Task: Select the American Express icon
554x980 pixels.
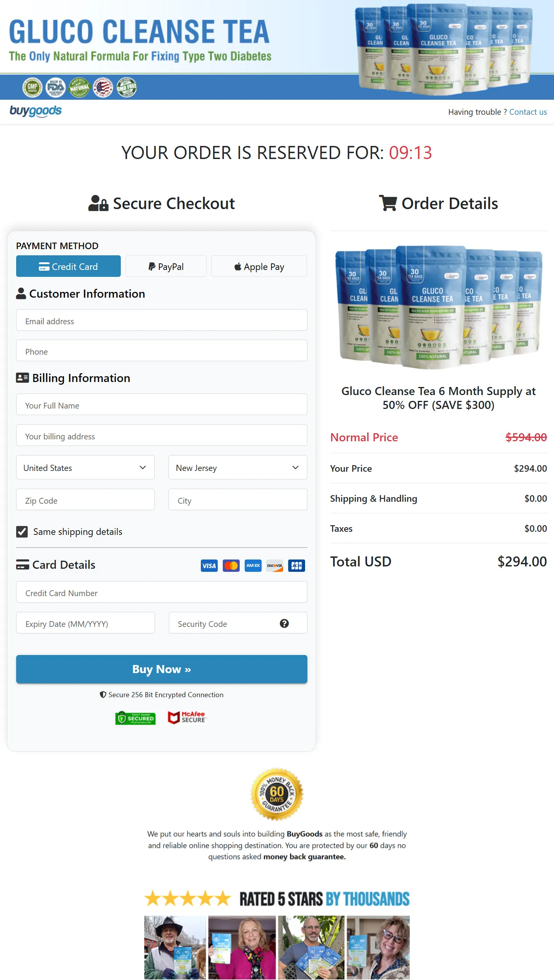Action: click(252, 566)
